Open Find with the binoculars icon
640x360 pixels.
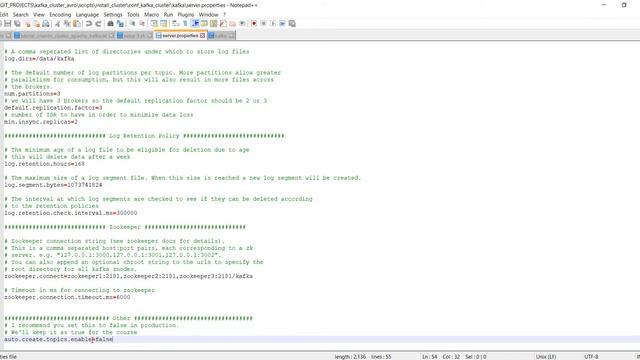(x=110, y=24)
